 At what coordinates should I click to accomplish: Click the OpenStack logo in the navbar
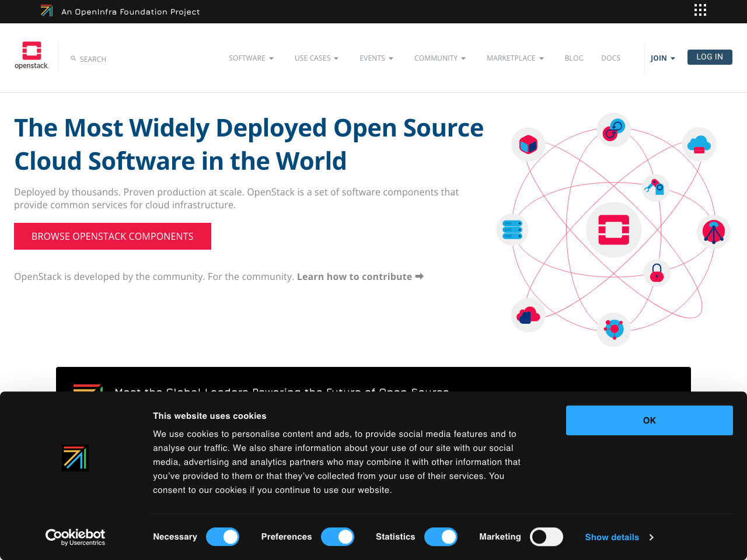[32, 55]
